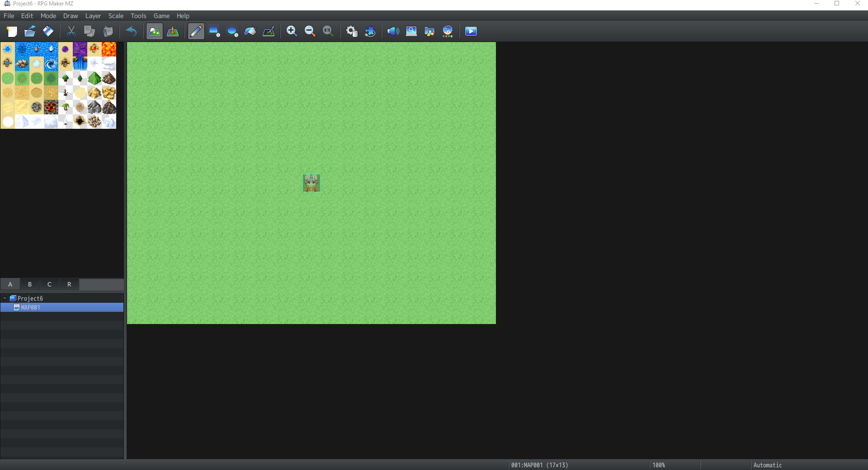
Task: Select the Shadow Pen tool
Action: [269, 31]
